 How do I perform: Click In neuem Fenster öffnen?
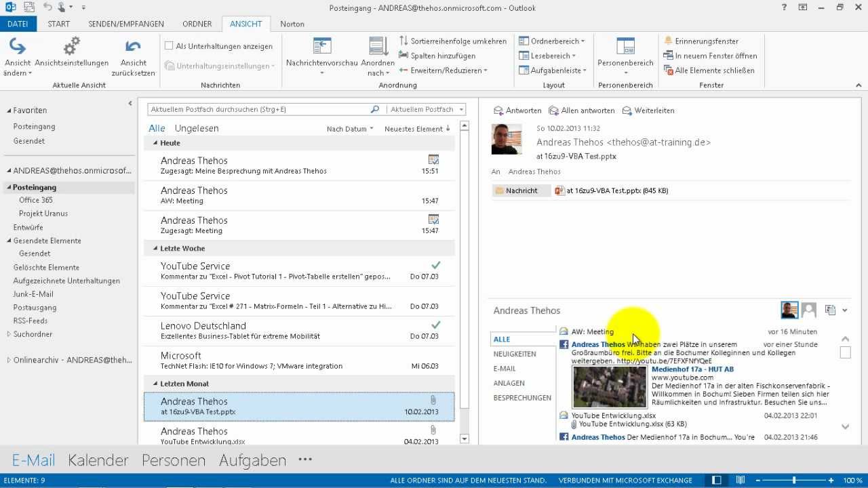pos(710,56)
